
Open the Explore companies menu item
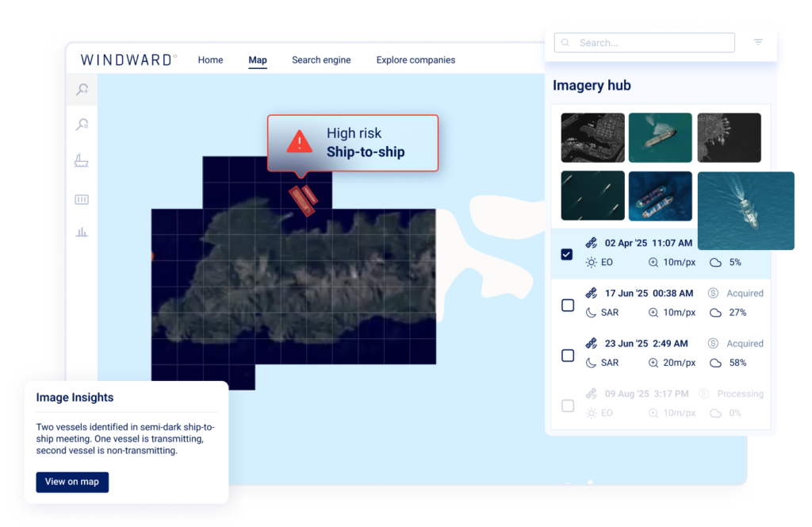(x=416, y=60)
